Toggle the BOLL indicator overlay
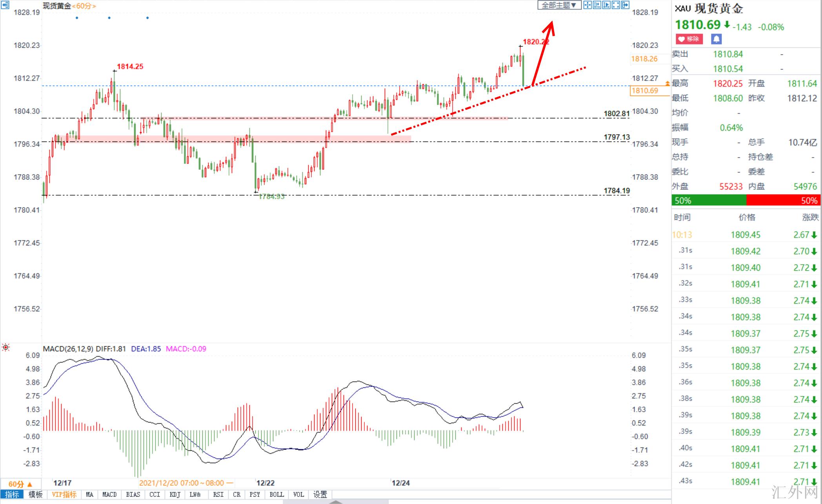Viewport: 822px width, 504px height. tap(276, 495)
